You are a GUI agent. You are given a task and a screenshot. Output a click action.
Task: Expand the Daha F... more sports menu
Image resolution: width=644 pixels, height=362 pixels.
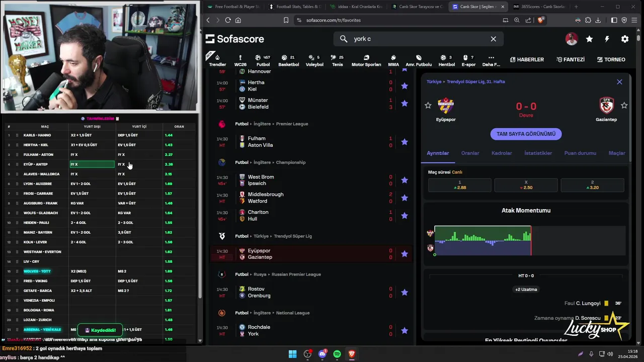click(491, 61)
